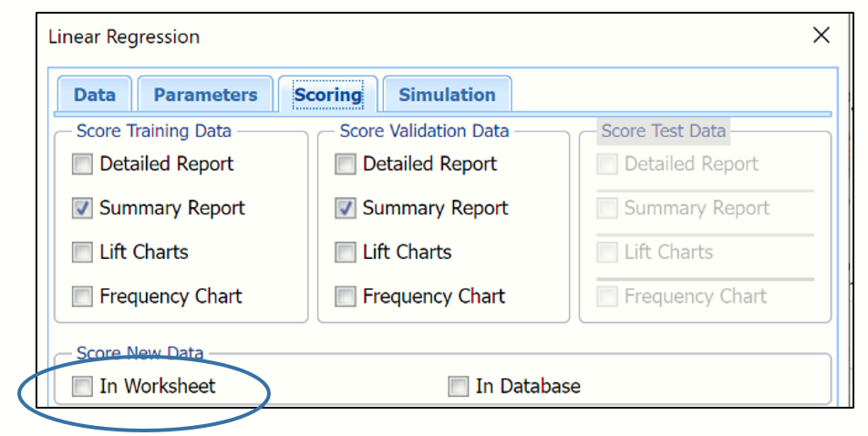
Task: Uncheck Summary Report under Score Training Data
Action: click(83, 208)
